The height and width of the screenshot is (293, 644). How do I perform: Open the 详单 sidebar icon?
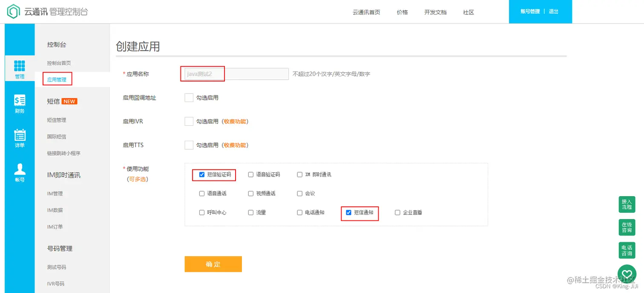(20, 138)
